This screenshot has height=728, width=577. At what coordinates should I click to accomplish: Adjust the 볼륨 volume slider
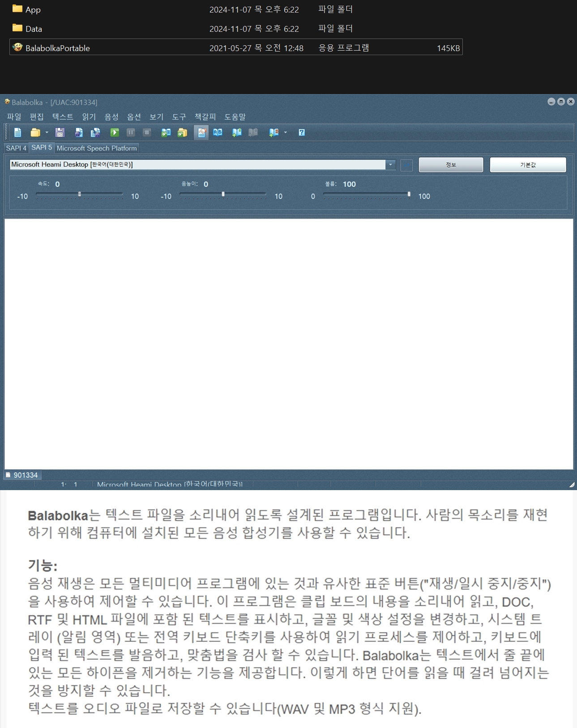[367, 194]
